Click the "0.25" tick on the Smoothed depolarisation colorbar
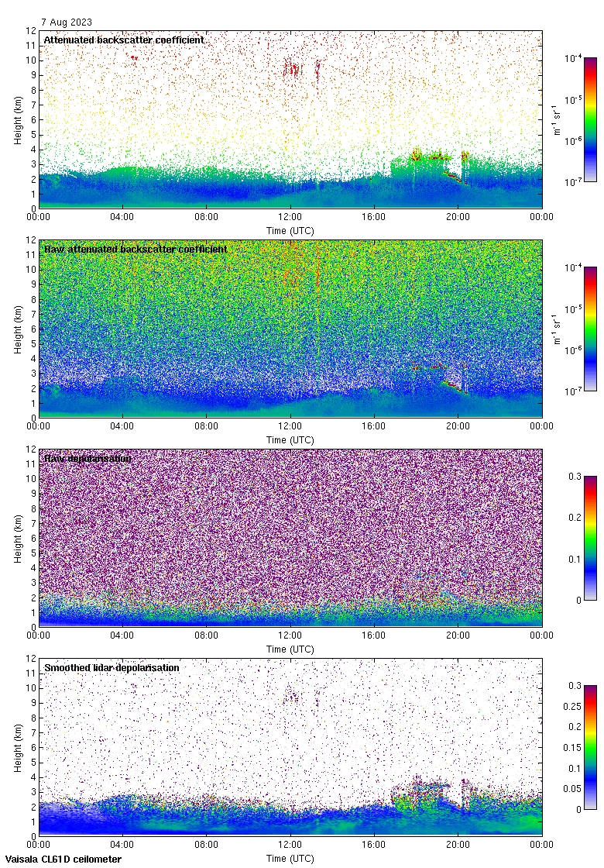The width and height of the screenshot is (604, 868). pyautogui.click(x=572, y=706)
